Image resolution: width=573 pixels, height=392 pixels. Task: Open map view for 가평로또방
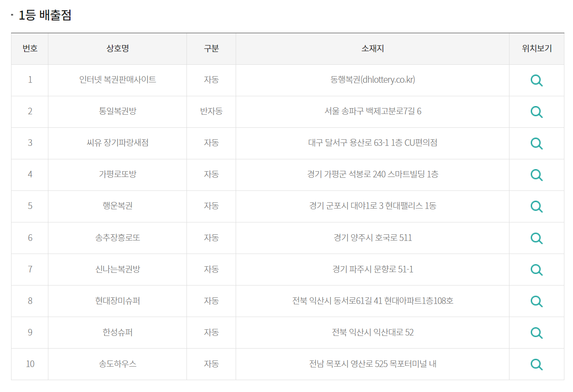536,175
